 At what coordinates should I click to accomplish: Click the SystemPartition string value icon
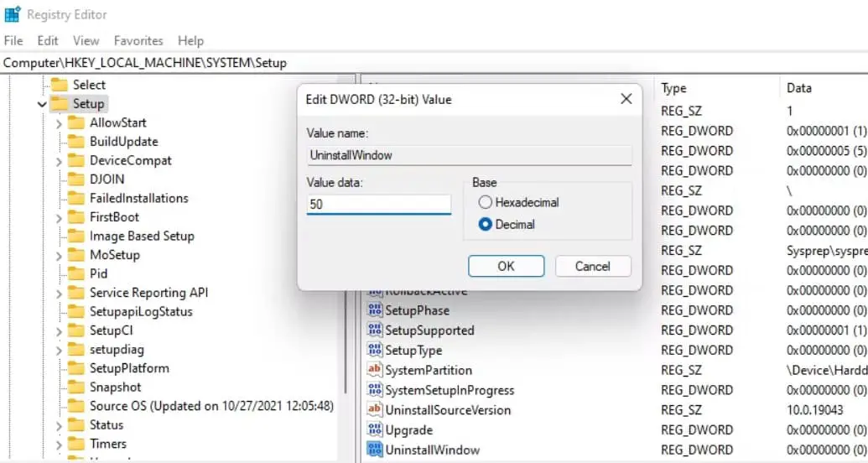[375, 370]
